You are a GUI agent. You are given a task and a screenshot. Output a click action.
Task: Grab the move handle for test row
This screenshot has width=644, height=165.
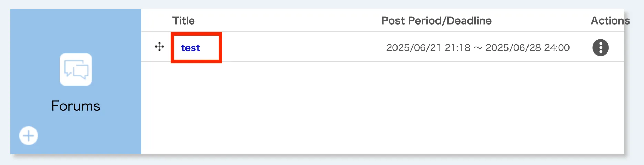click(x=159, y=47)
